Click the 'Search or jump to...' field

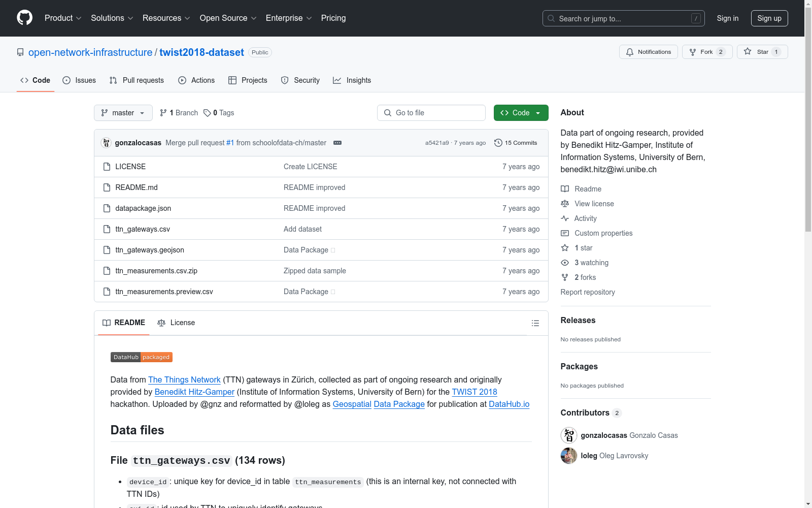624,18
